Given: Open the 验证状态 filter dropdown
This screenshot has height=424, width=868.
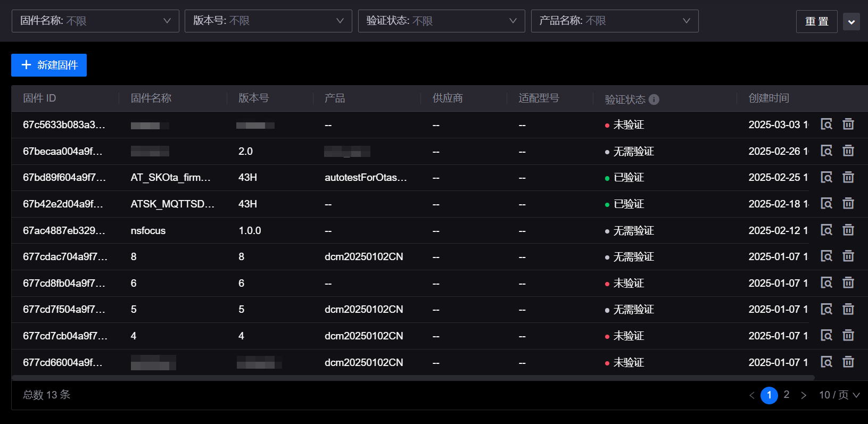Looking at the screenshot, I should [x=441, y=21].
